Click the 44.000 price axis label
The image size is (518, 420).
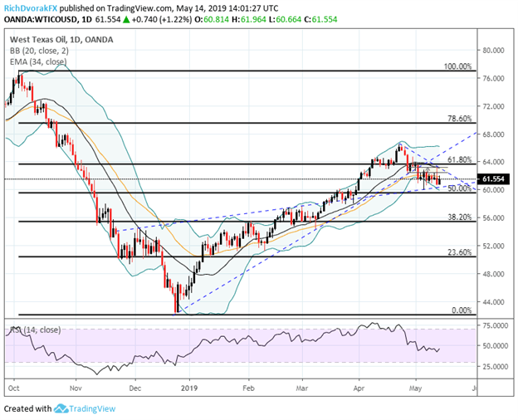tap(493, 302)
